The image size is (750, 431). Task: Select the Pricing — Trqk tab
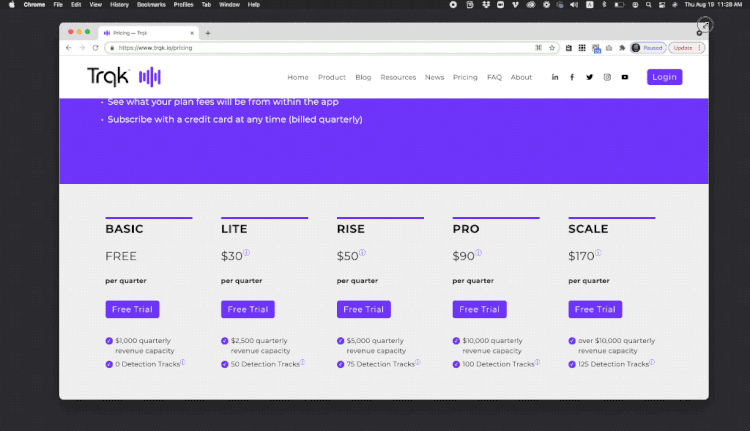click(149, 33)
